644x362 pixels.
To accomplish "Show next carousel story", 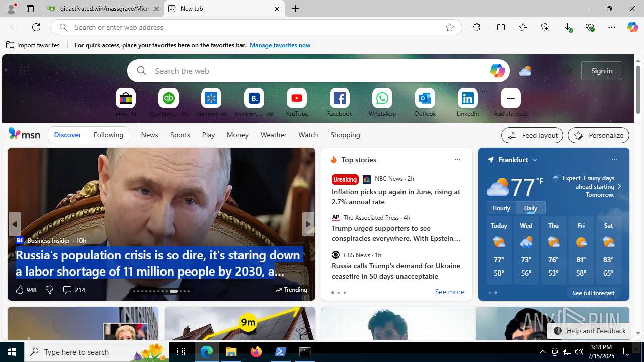I will pos(308,224).
